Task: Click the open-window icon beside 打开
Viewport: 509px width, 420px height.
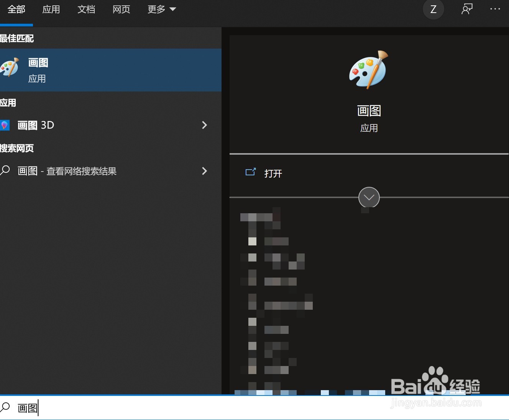Action: [250, 172]
